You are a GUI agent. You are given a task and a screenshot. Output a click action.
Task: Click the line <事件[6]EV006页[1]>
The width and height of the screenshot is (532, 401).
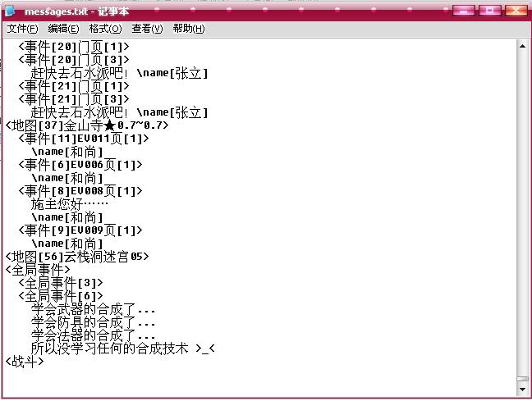80,165
